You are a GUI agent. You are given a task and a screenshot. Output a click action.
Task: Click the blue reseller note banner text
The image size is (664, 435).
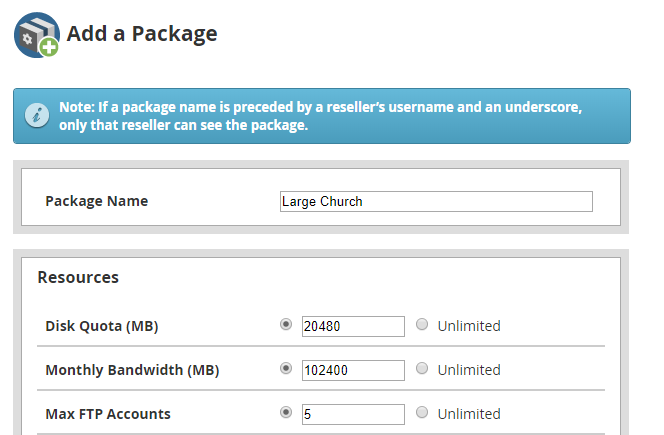click(x=320, y=116)
